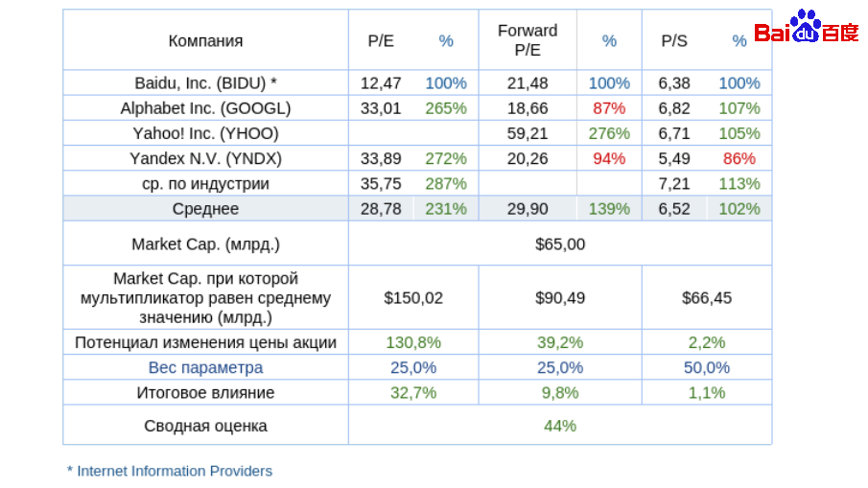Click the red 87% Forward P/E value
The width and height of the screenshot is (868, 488).
click(x=609, y=108)
